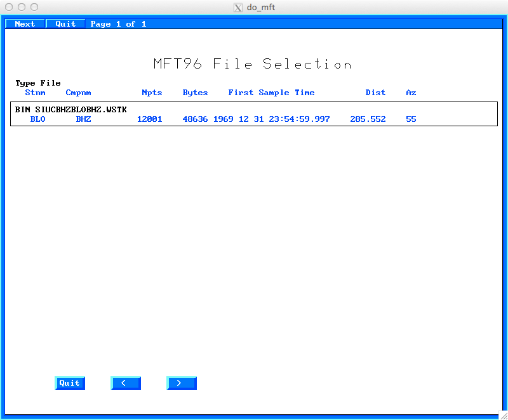Screen dimensions: 508x420
Task: Click the Bytes column header
Action: pyautogui.click(x=195, y=93)
